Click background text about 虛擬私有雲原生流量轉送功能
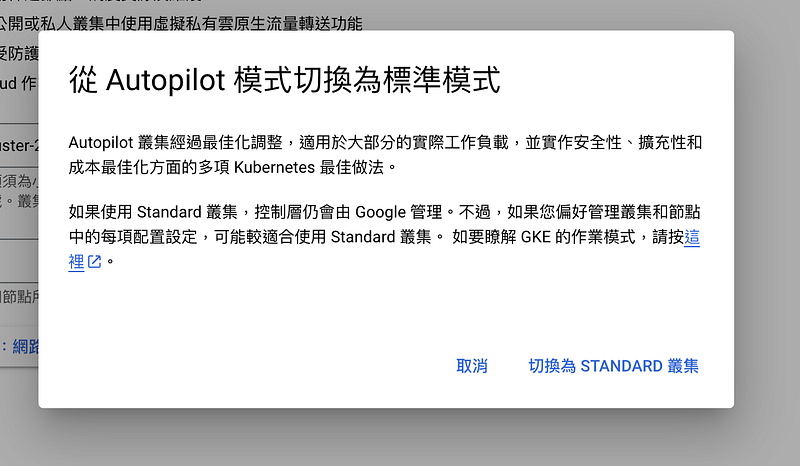Viewport: 800px width, 466px height. click(x=181, y=23)
